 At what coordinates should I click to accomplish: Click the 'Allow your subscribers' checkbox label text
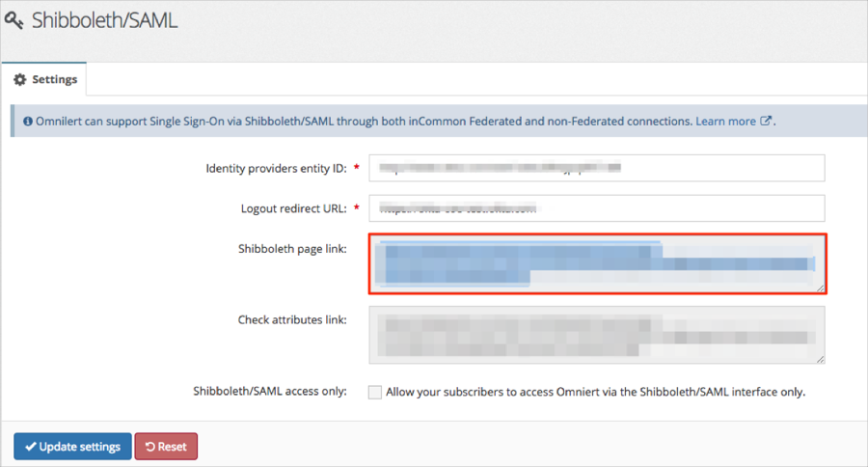[595, 392]
